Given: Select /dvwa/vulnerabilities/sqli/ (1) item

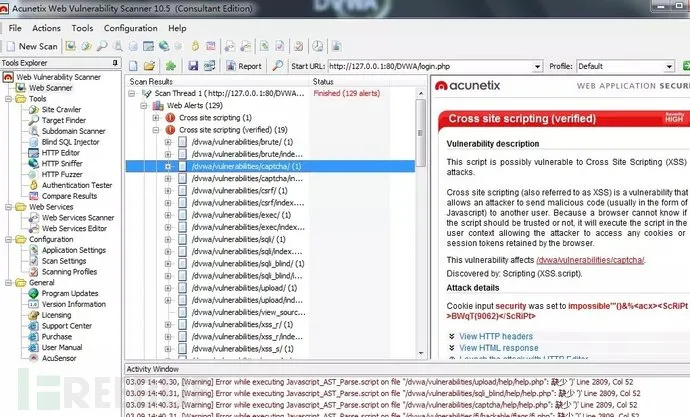Looking at the screenshot, I should (x=239, y=239).
